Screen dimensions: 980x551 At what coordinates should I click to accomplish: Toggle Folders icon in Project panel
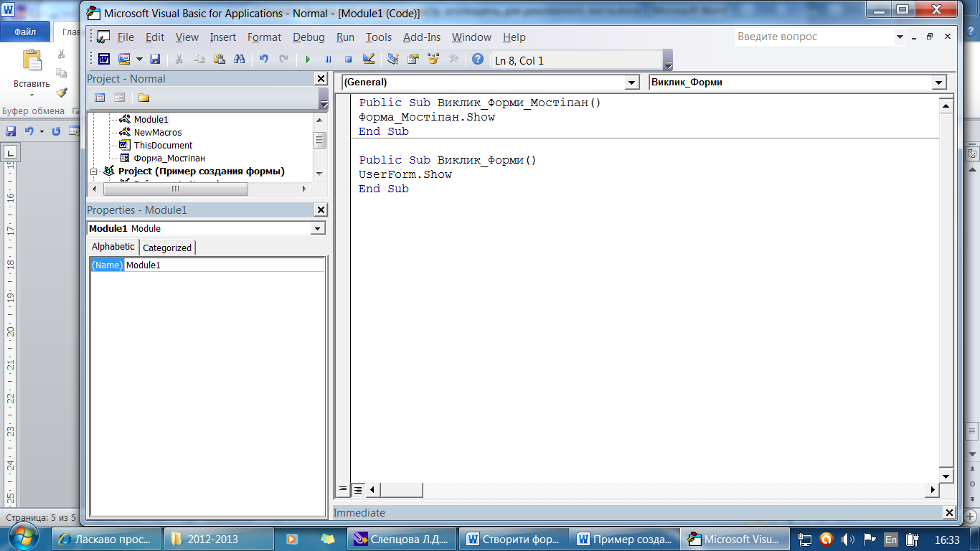[143, 98]
